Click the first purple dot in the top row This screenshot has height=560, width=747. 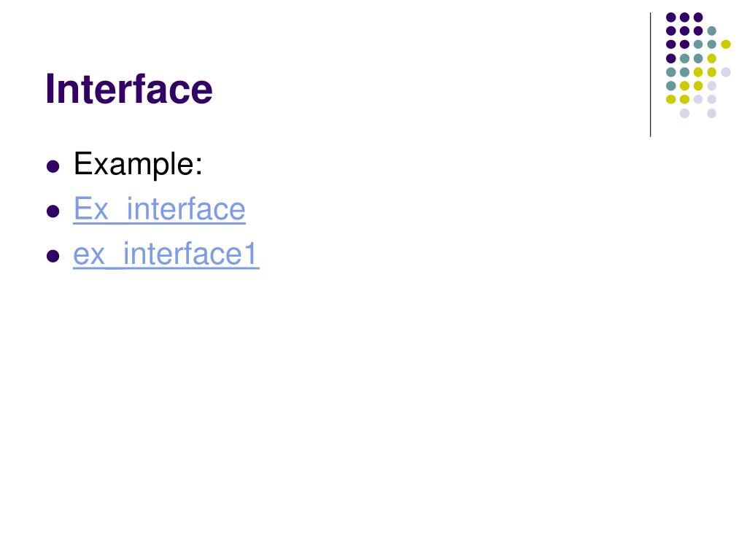[671, 17]
